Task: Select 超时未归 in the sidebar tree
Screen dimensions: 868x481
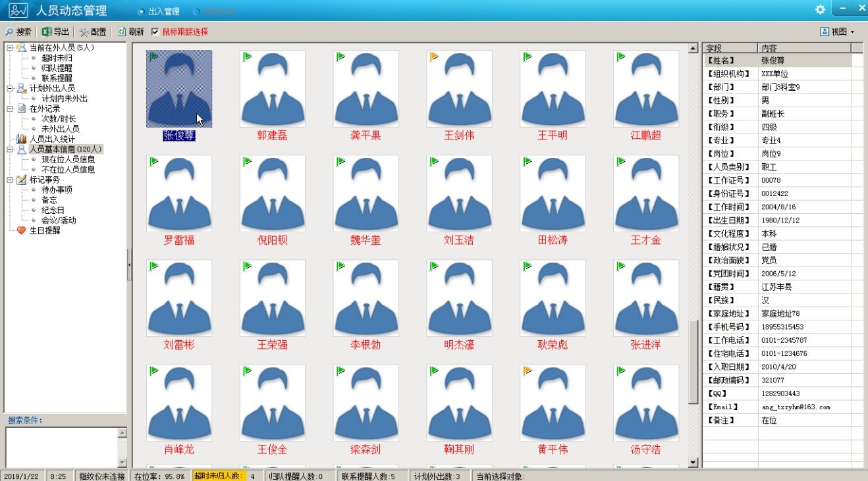Action: pos(57,58)
